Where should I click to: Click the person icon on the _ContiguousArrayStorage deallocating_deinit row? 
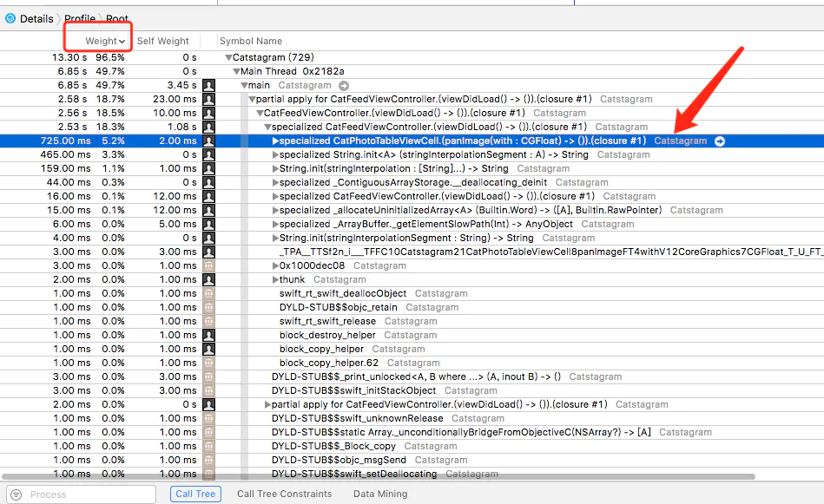(209, 183)
